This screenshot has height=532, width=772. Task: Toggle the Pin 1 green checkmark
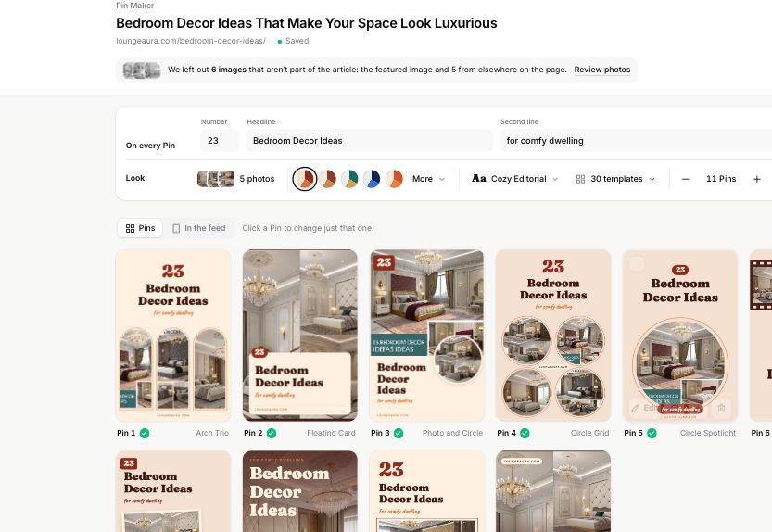click(x=145, y=433)
